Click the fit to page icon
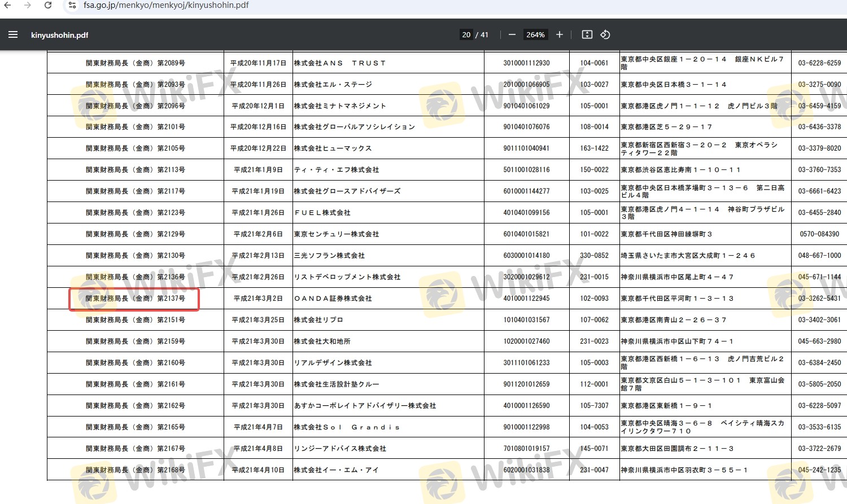847x504 pixels. (587, 35)
